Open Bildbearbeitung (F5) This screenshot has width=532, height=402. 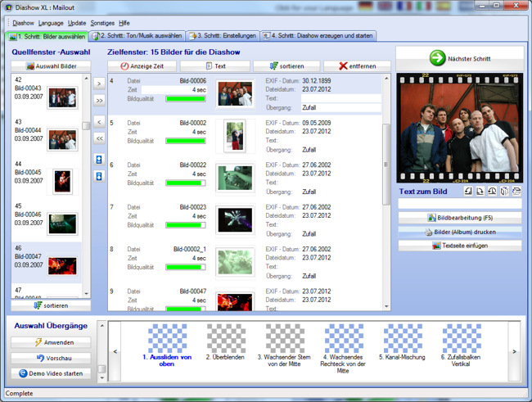tap(460, 218)
